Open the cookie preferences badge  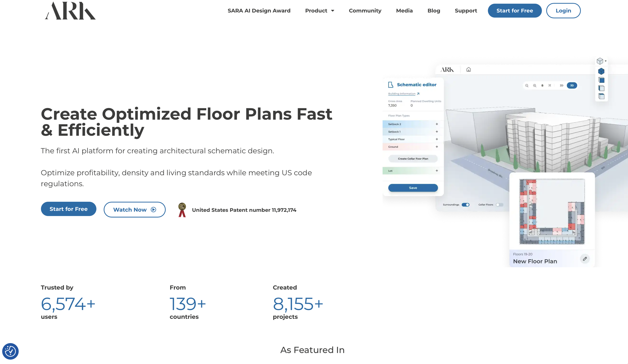pyautogui.click(x=10, y=351)
